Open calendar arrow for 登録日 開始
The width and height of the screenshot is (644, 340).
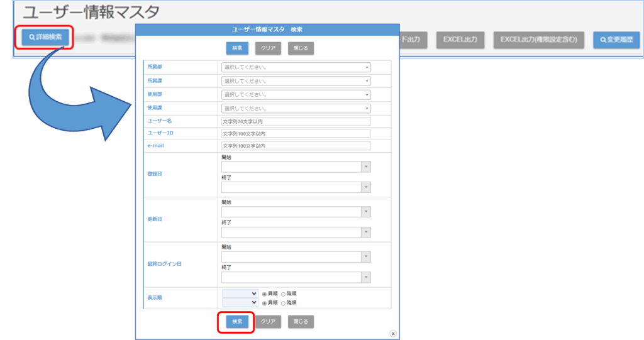coord(365,167)
